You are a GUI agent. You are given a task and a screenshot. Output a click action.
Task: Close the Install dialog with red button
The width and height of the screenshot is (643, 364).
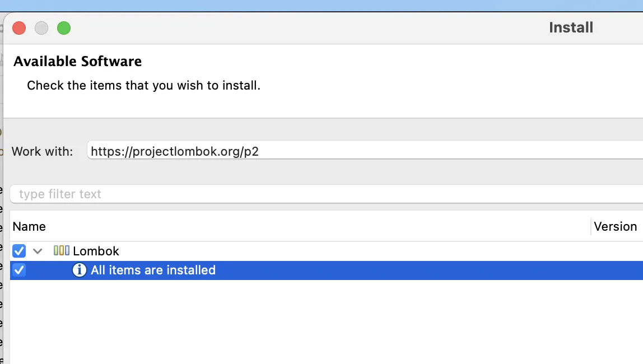[19, 27]
